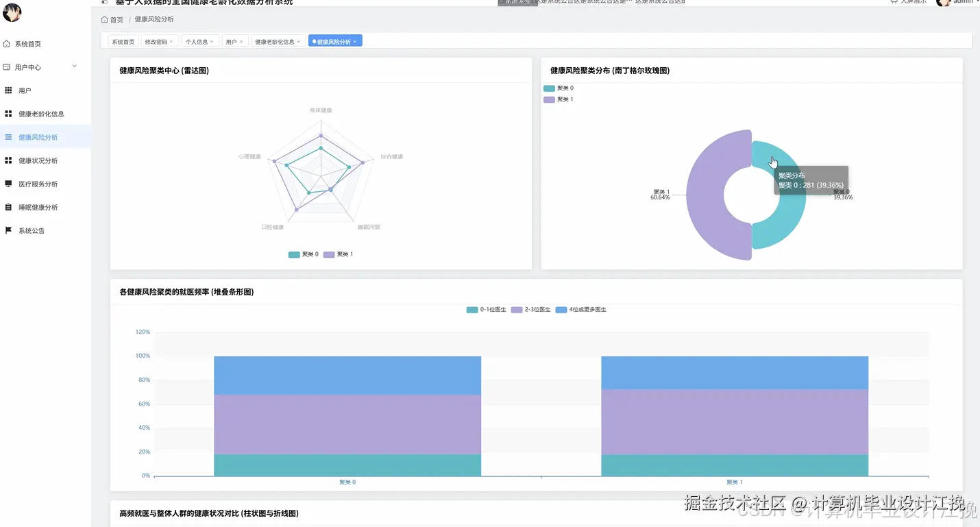The height and width of the screenshot is (527, 980).
Task: Toggle 聚类 1 legend in rose chart
Action: click(559, 99)
